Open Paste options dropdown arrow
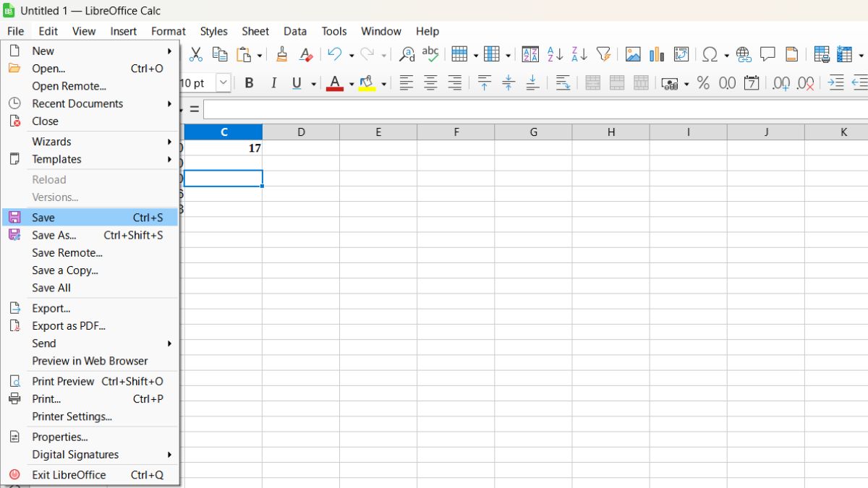 click(260, 55)
